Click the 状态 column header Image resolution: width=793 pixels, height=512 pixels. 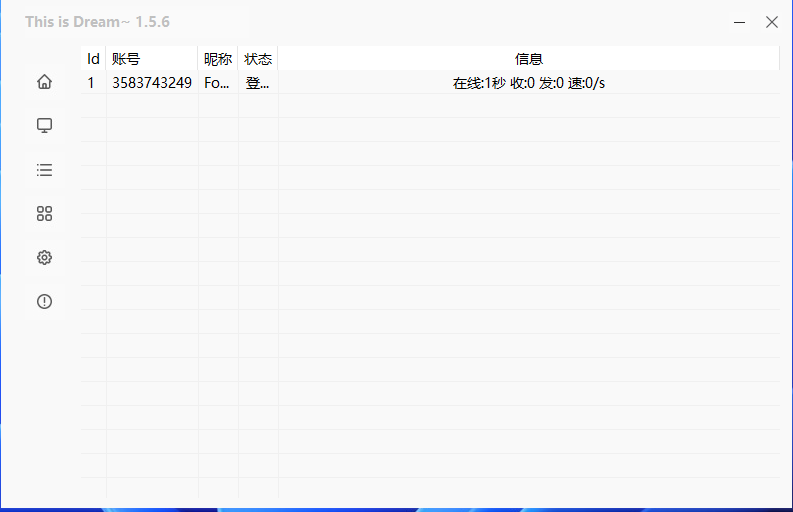pos(258,59)
